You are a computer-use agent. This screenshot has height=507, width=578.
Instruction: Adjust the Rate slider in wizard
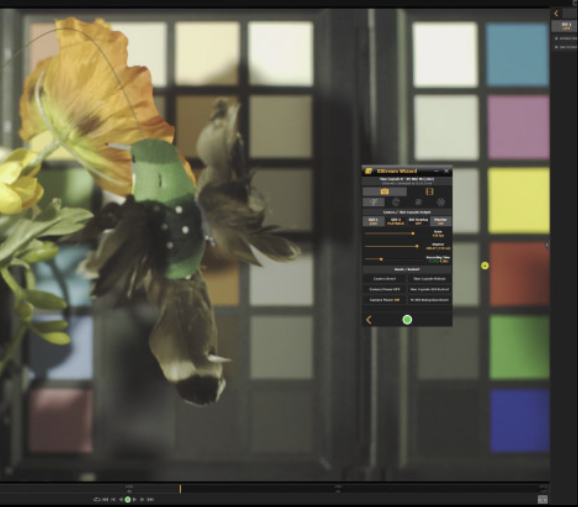click(x=413, y=233)
